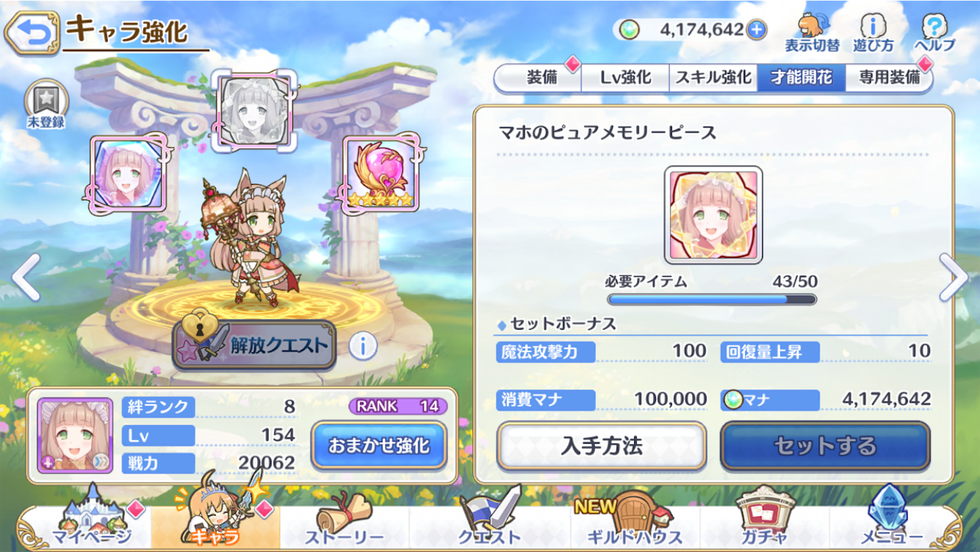This screenshot has height=552, width=980.
Task: Click the 入手方法 button
Action: tap(602, 445)
